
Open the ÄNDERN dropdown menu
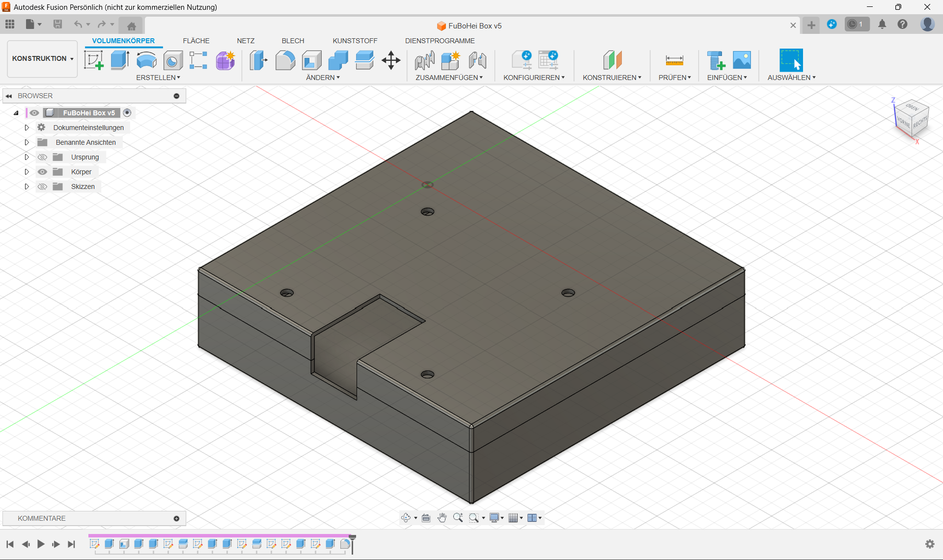click(x=323, y=78)
